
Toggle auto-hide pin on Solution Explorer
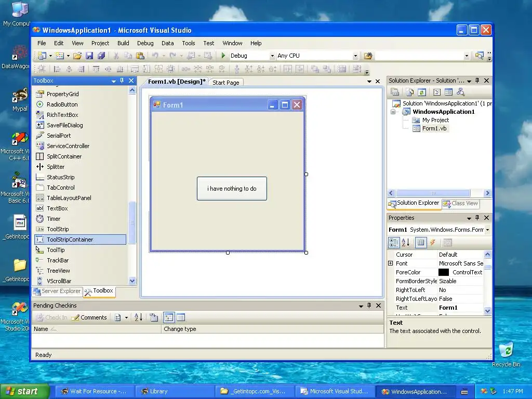tap(477, 81)
